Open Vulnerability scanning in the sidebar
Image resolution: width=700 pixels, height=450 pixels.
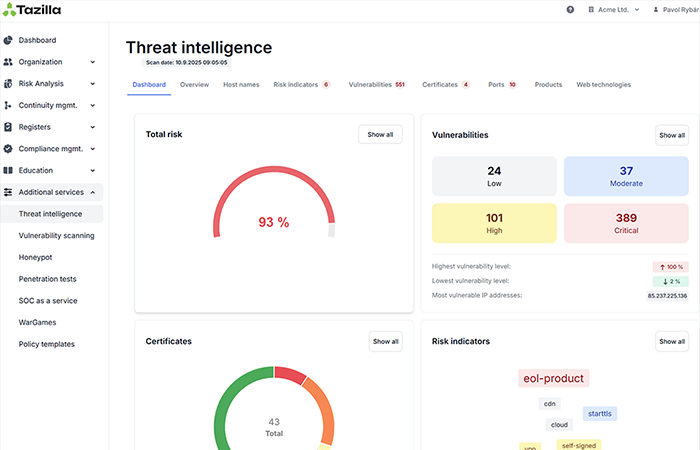tap(56, 236)
